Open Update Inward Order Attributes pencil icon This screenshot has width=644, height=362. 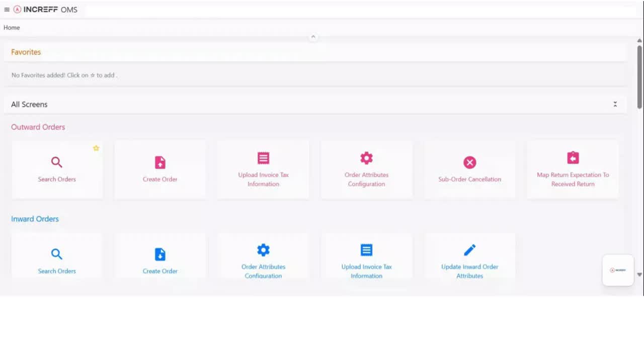(469, 250)
